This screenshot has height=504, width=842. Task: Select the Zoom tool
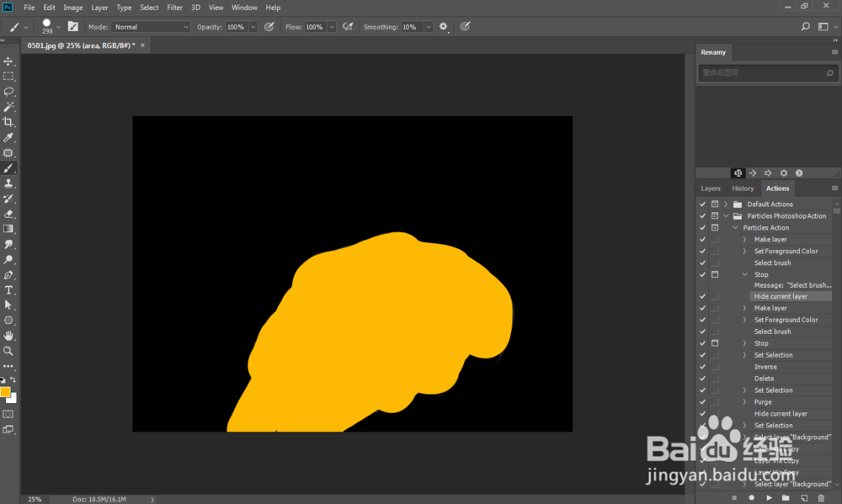(x=8, y=351)
